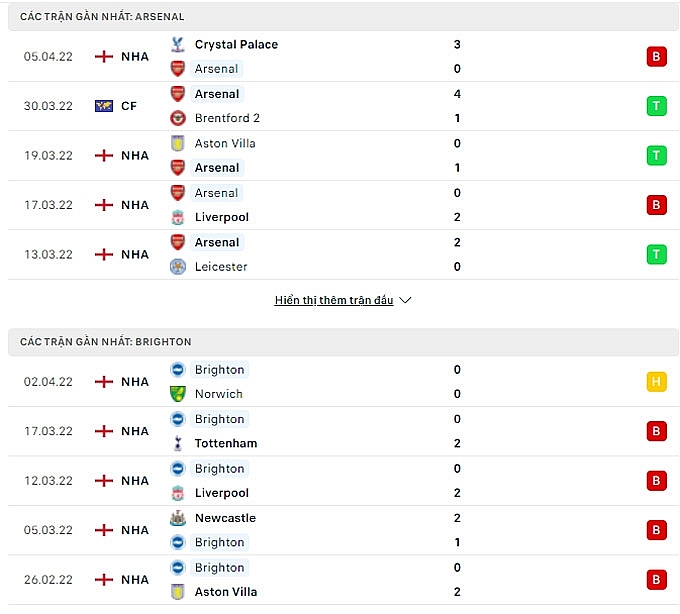Click the Aston Villa crest in 19.03.22 match
The width and height of the screenshot is (680, 614).
pos(178,143)
